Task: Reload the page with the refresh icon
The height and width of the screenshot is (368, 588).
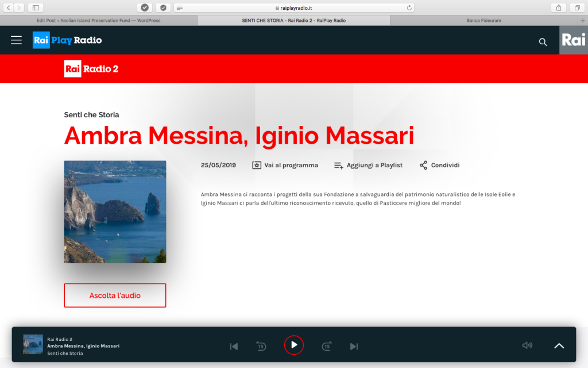Action: click(409, 7)
